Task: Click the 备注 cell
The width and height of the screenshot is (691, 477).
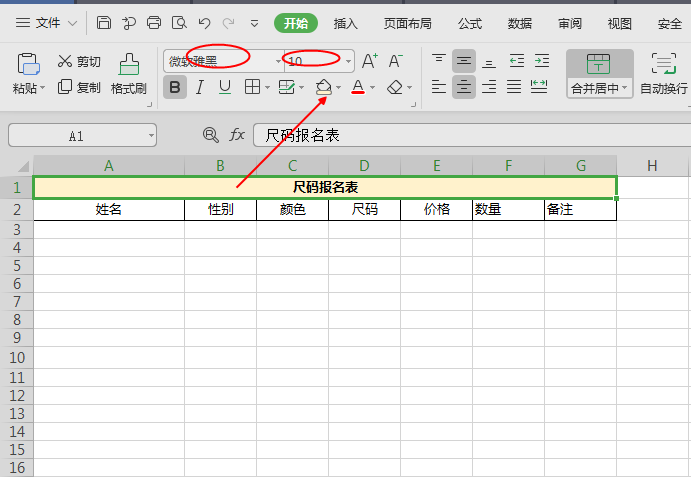Action: (580, 209)
